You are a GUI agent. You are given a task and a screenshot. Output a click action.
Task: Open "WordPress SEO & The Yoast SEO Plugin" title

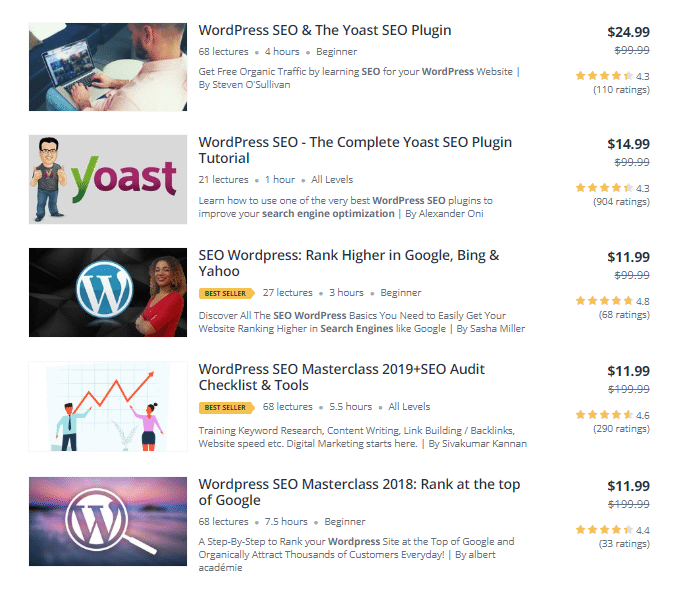point(325,30)
